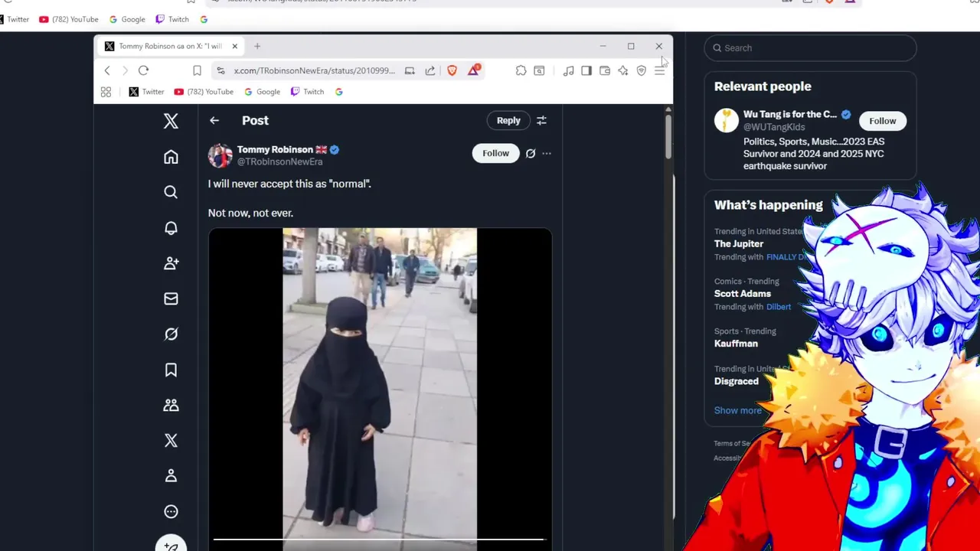Open Profile in the X sidebar
The width and height of the screenshot is (980, 551).
tap(171, 476)
